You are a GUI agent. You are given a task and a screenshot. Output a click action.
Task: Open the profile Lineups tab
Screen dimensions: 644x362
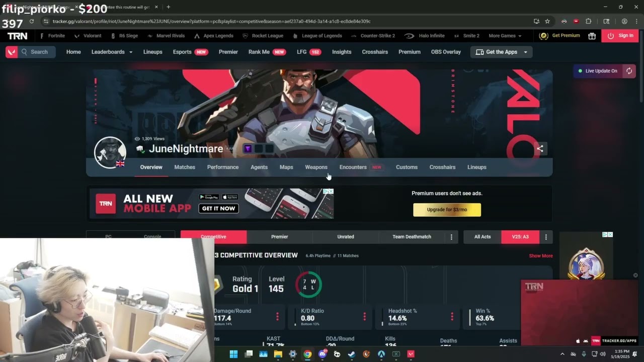point(476,167)
